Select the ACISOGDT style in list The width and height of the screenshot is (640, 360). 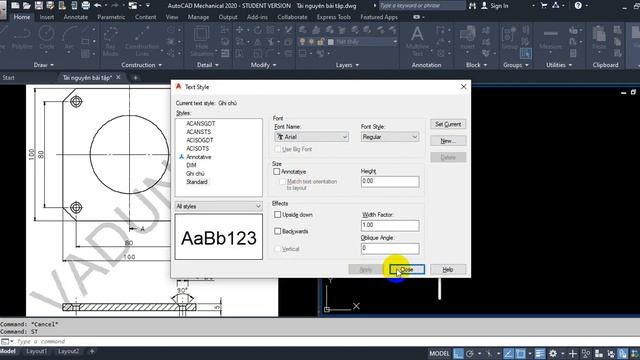click(200, 140)
